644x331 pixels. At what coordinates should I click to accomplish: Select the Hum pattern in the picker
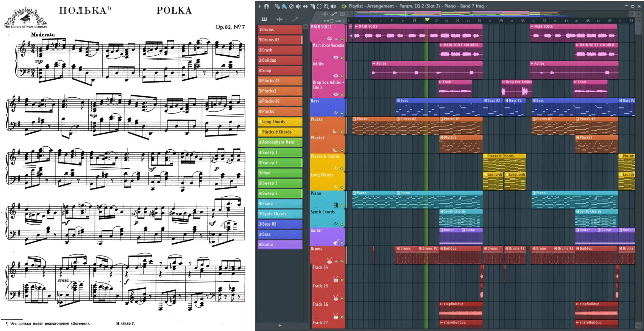tap(280, 173)
